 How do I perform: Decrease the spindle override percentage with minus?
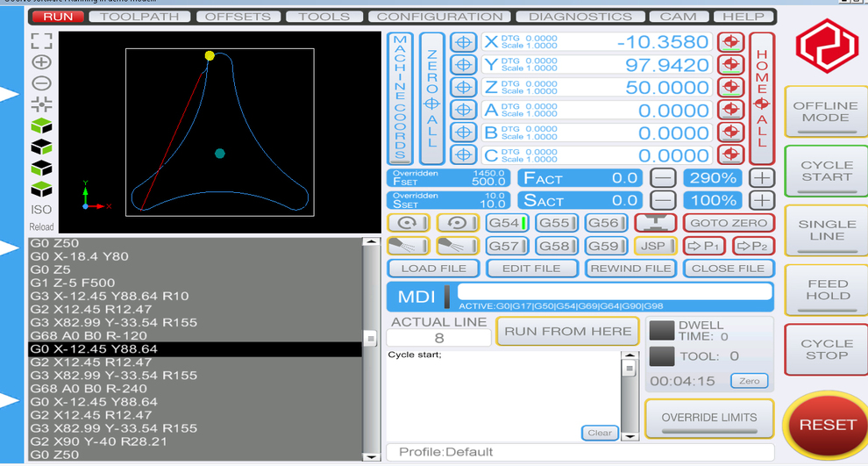coord(664,200)
